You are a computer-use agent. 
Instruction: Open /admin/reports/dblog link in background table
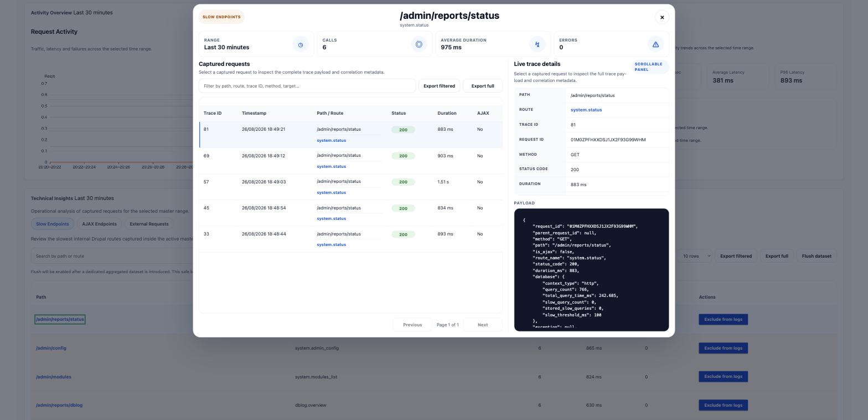pyautogui.click(x=59, y=405)
